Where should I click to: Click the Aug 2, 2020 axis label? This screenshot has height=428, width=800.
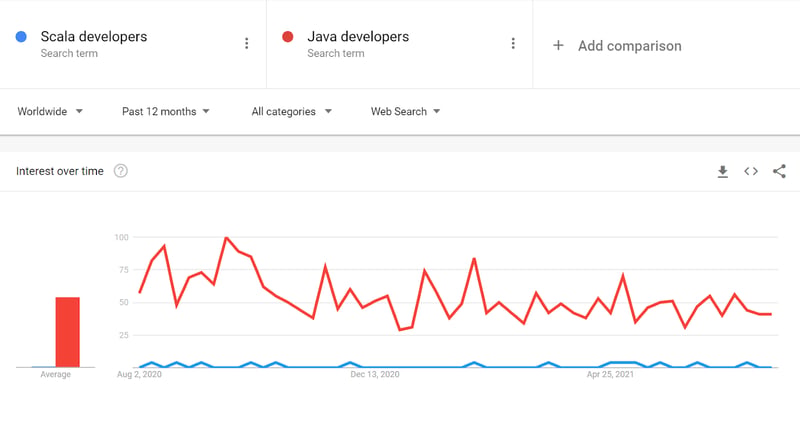139,374
